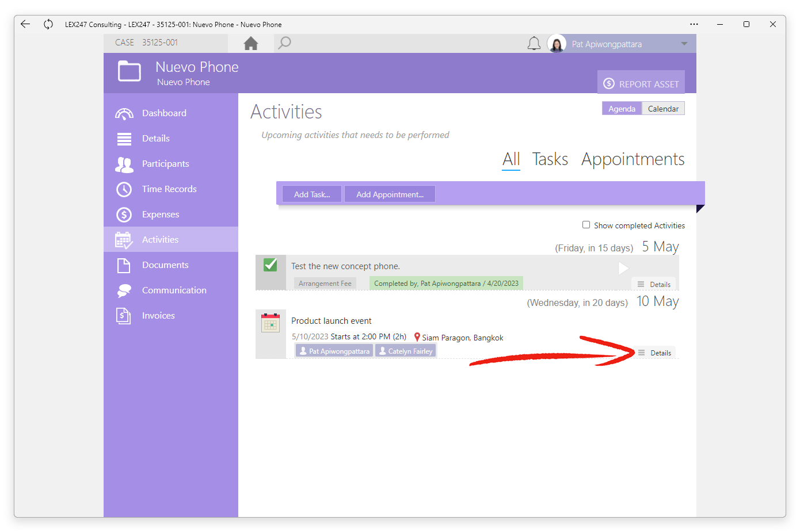Switch to Calendar view
This screenshot has height=532, width=800.
coord(663,109)
